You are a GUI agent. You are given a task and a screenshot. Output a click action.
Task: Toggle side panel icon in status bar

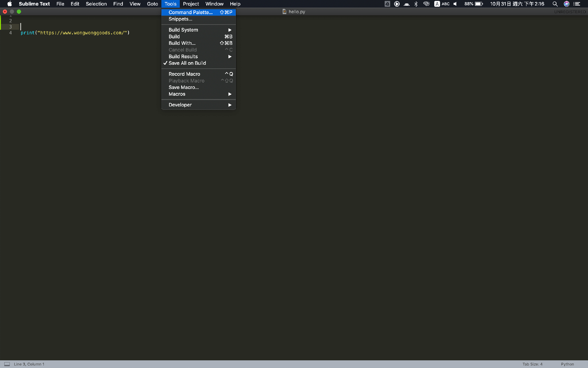coord(7,364)
